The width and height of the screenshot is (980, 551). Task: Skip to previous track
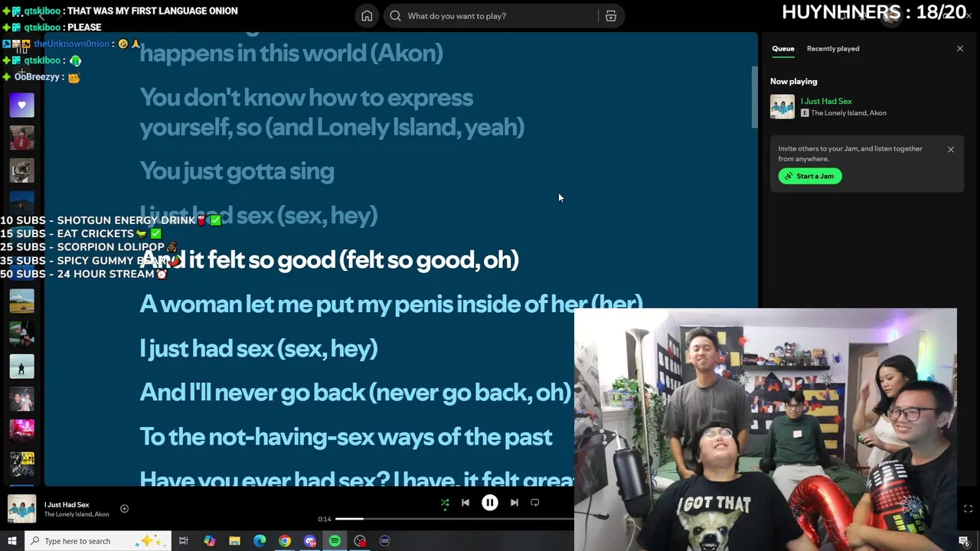click(x=465, y=503)
